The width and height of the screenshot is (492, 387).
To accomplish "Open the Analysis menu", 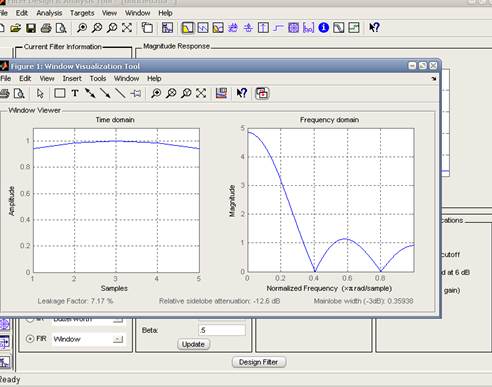I will pos(49,13).
